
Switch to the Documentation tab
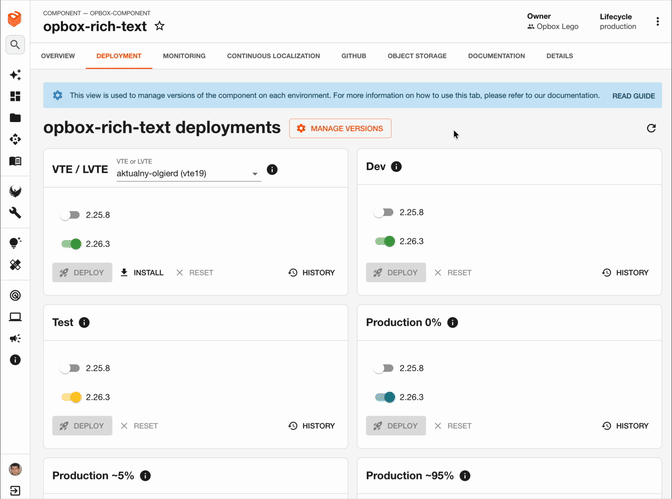[x=496, y=56]
